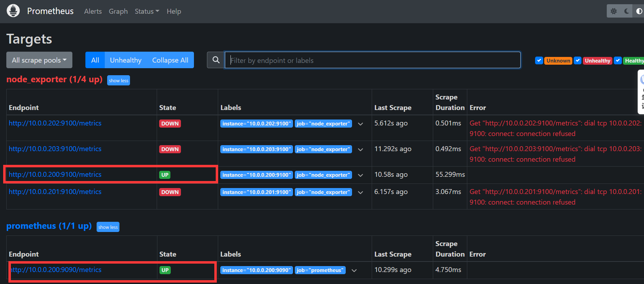Select the All targets filter
Screen dimensions: 644x284
click(x=95, y=60)
